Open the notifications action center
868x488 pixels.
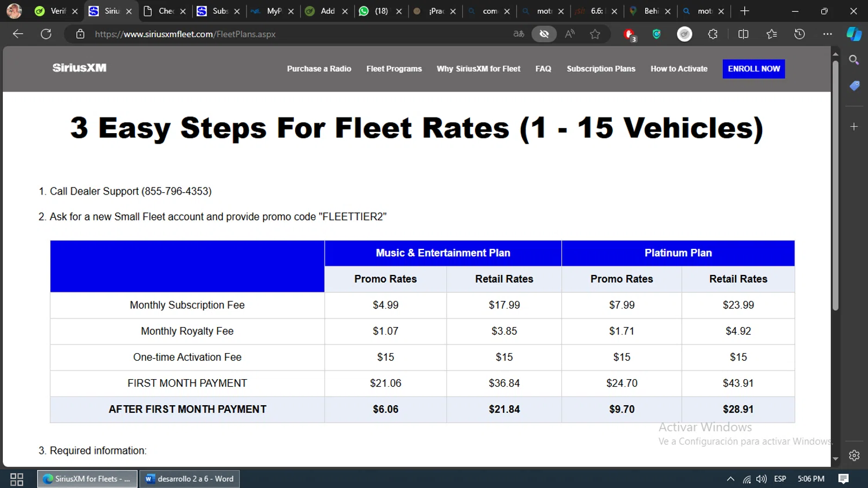click(844, 479)
